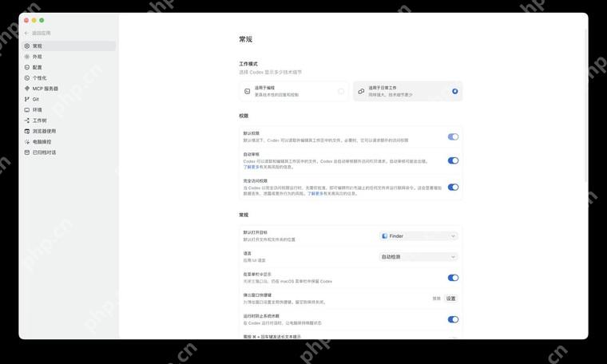Open the 已归档对话 sidebar tab
The image size is (607, 364).
(x=69, y=152)
